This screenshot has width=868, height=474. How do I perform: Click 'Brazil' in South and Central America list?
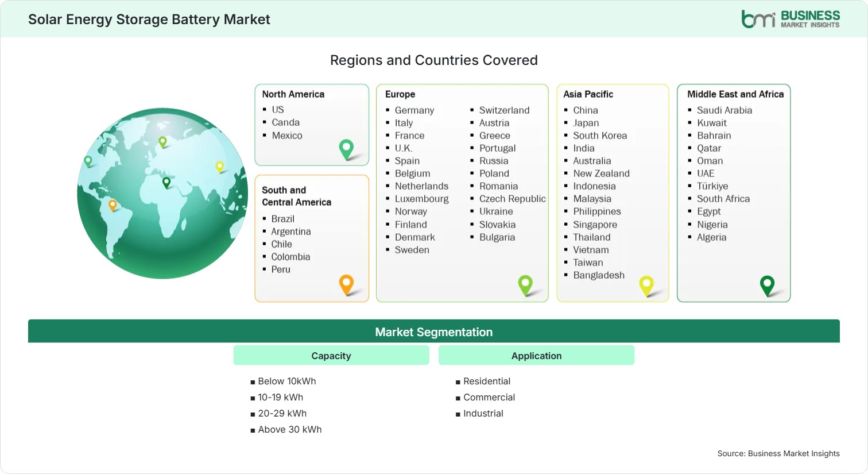(x=283, y=219)
